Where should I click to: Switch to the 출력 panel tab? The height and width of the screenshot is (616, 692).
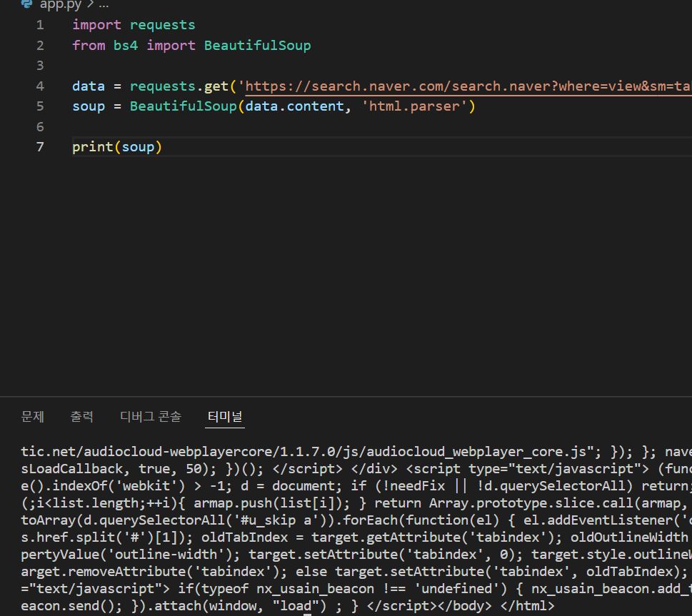click(x=81, y=416)
